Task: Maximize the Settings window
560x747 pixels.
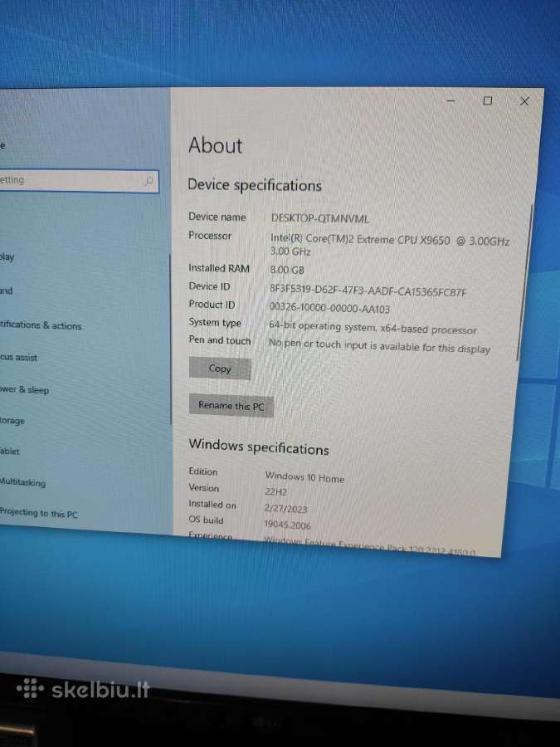Action: coord(488,100)
